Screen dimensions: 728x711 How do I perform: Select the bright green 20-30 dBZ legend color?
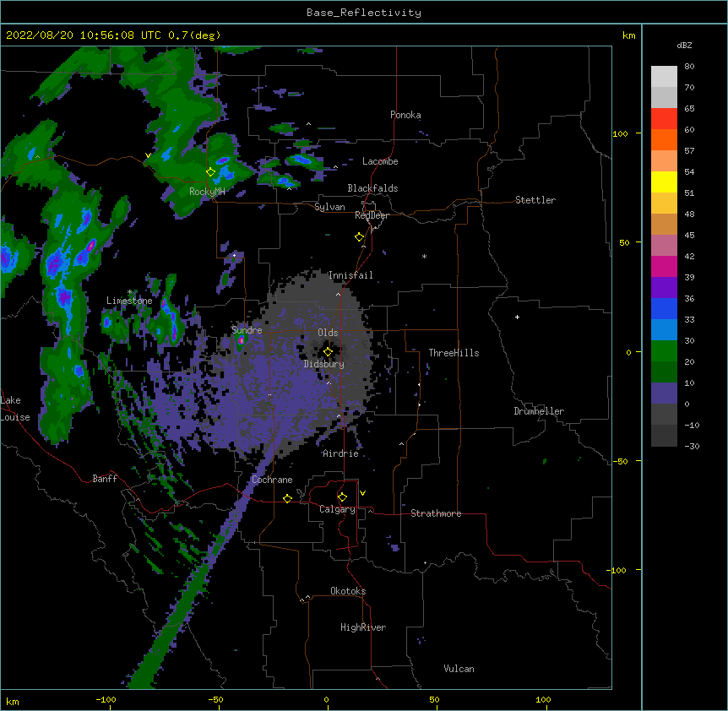coord(664,351)
